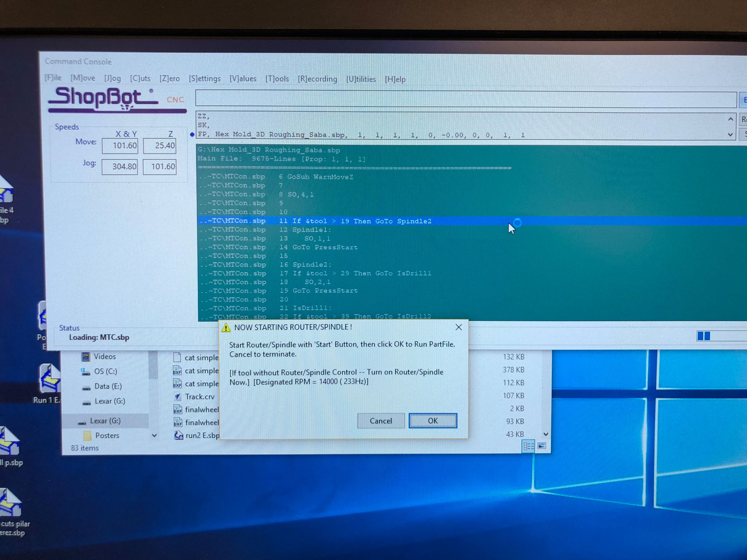Image resolution: width=747 pixels, height=560 pixels.
Task: Click the command entry box
Action: 466,100
